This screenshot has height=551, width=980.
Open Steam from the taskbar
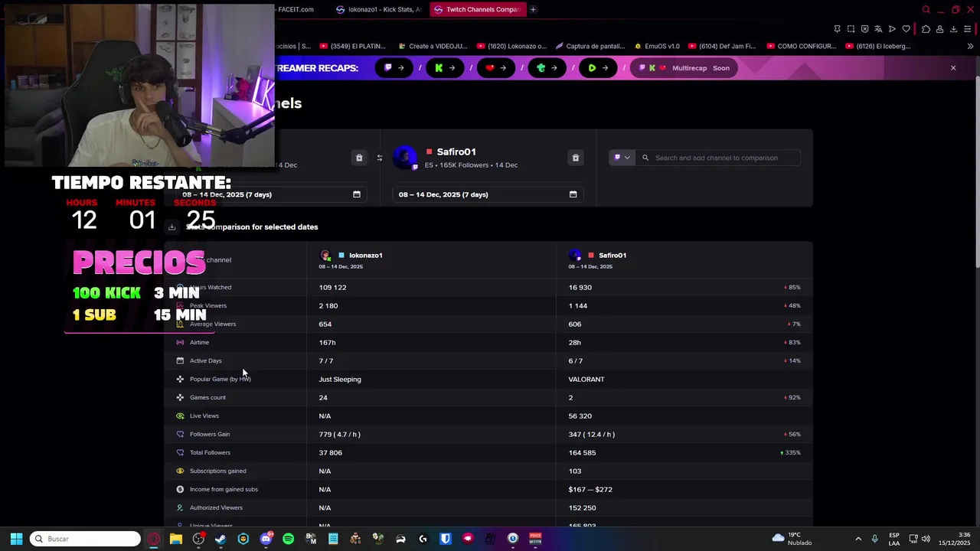[220, 539]
